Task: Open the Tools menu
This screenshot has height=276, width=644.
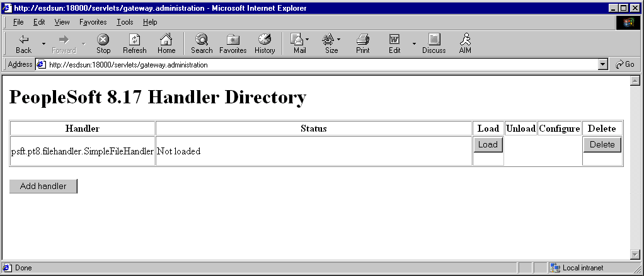Action: pos(125,22)
